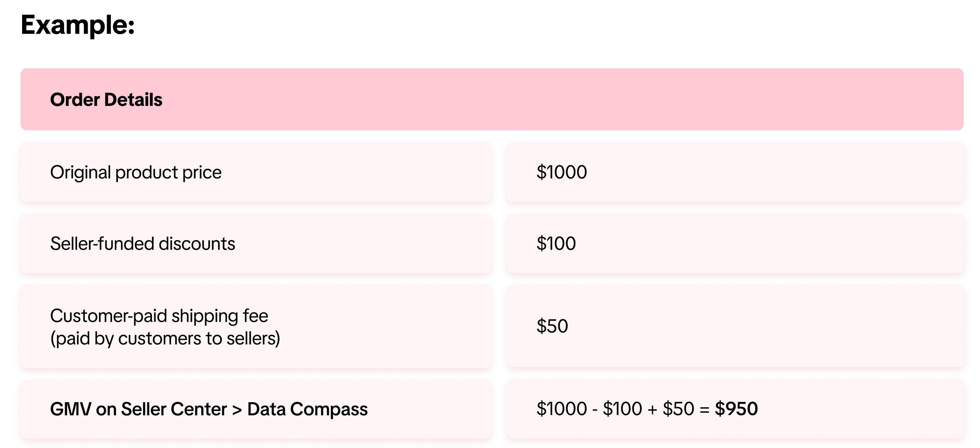Viewport: 980px width, 448px height.
Task: Click the paid by customers to sellers note
Action: tap(165, 339)
